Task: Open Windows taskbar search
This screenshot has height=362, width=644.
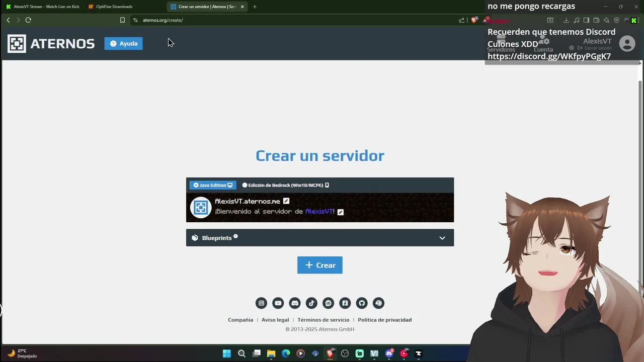Action: tap(242, 353)
